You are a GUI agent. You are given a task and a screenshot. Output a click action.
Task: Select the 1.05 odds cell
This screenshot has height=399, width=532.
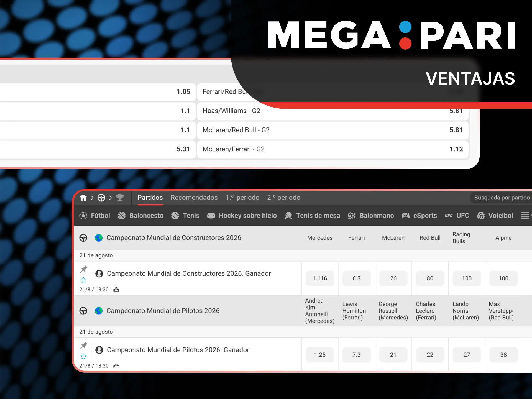coord(98,92)
